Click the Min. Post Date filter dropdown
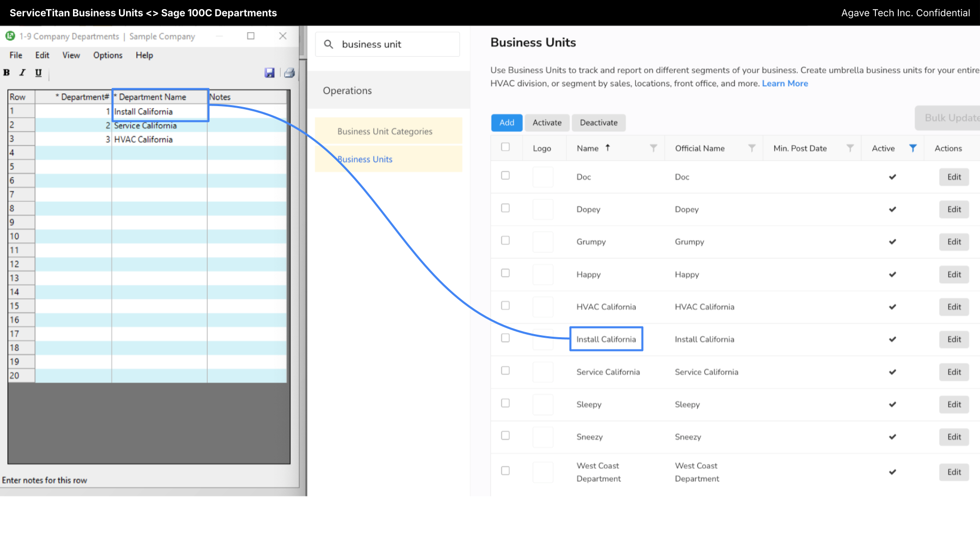Screen dimensions: 980x551 850,148
